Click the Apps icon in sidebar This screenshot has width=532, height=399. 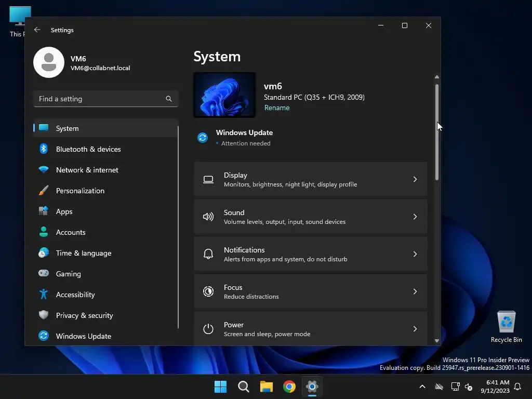pyautogui.click(x=44, y=211)
